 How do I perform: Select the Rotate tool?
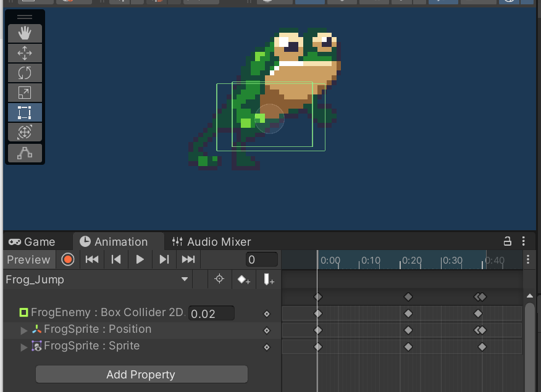click(25, 73)
